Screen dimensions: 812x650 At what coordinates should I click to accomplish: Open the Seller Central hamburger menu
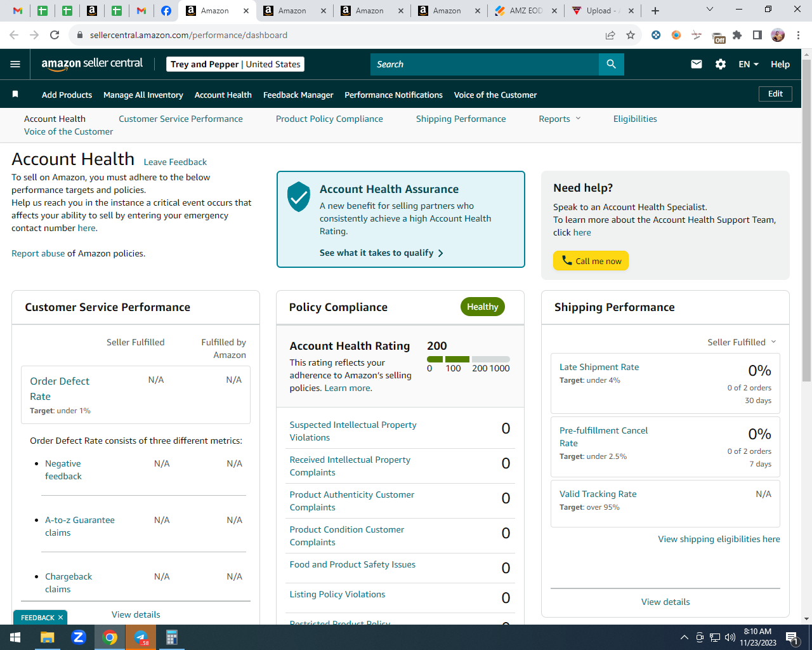click(15, 64)
